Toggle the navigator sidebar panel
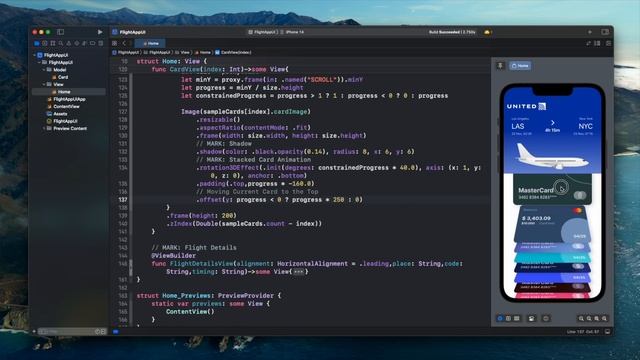The width and height of the screenshot is (640, 360). click(x=60, y=32)
